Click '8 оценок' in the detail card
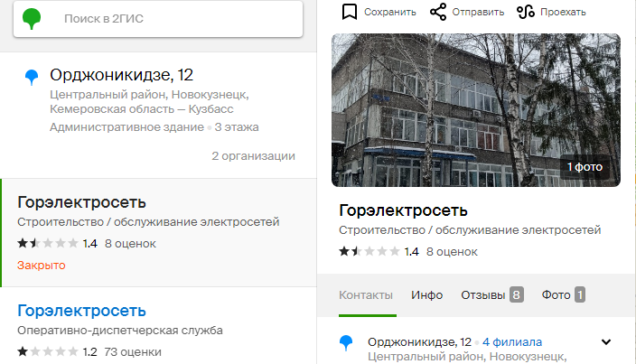The height and width of the screenshot is (364, 636). [452, 252]
